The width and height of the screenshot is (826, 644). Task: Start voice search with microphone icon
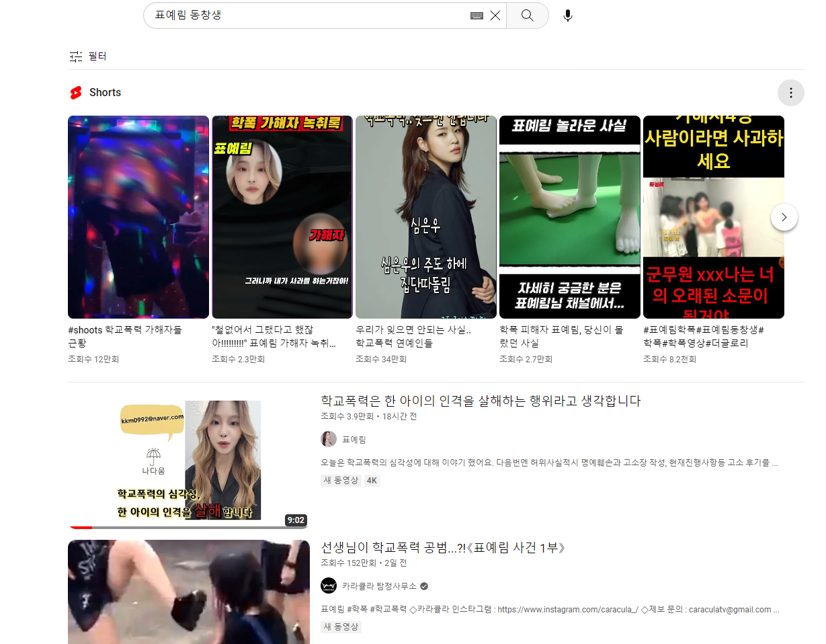pos(568,15)
